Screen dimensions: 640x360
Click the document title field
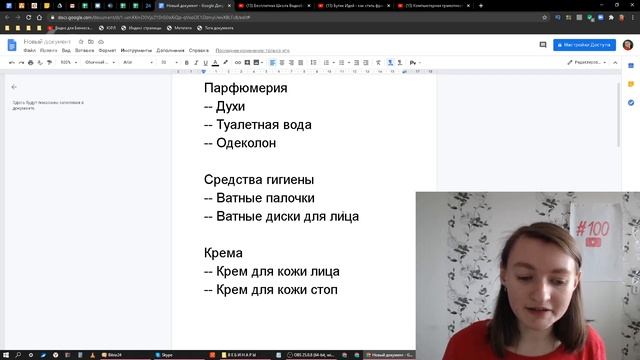point(47,42)
